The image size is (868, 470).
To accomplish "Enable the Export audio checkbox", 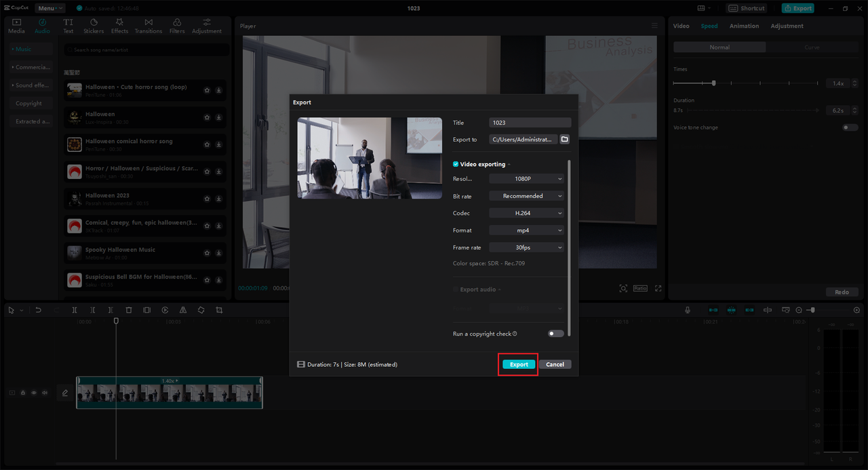I will pyautogui.click(x=456, y=290).
